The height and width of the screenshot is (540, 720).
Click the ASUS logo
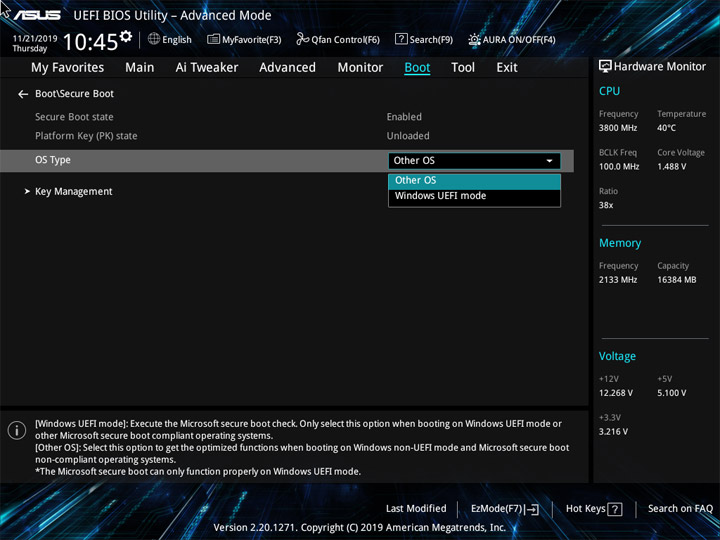[x=37, y=15]
